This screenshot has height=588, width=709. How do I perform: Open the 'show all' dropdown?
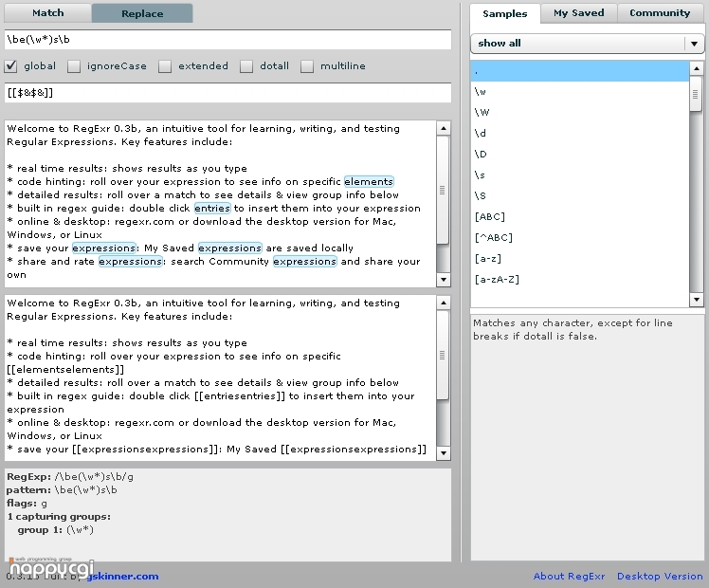587,44
